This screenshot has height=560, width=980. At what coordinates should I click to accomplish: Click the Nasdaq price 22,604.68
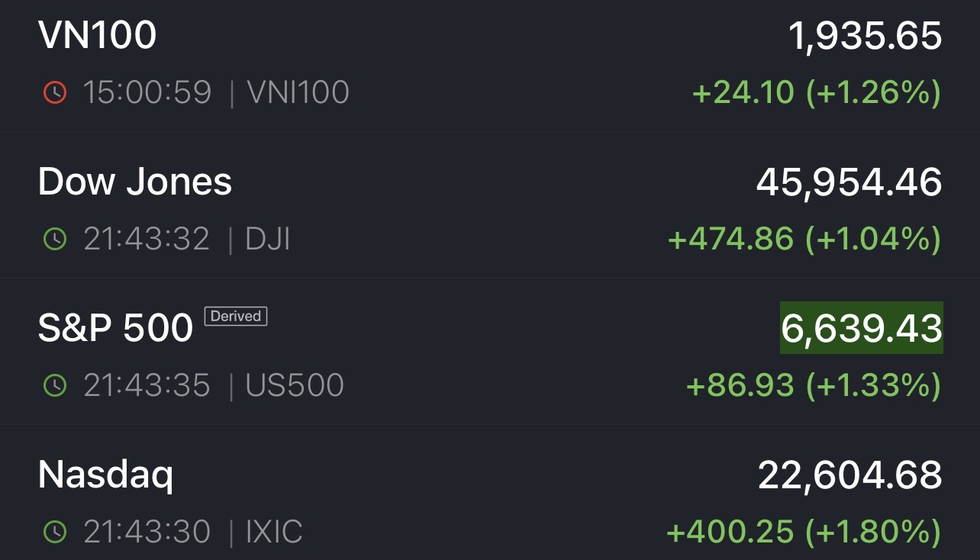coord(849,475)
